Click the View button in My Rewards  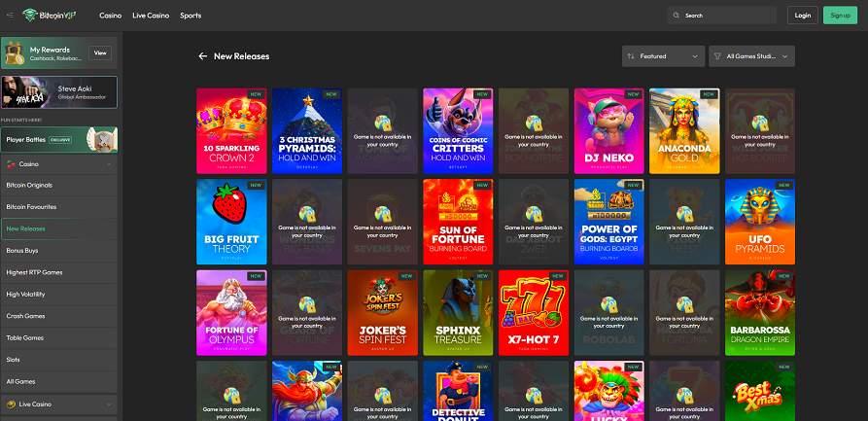pyautogui.click(x=100, y=53)
